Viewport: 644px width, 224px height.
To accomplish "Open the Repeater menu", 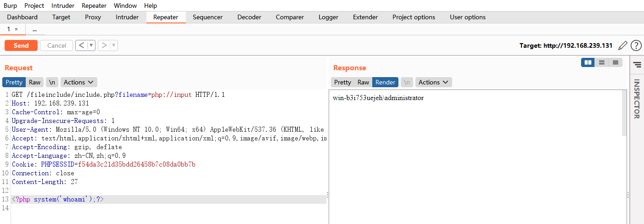I will click(x=94, y=6).
